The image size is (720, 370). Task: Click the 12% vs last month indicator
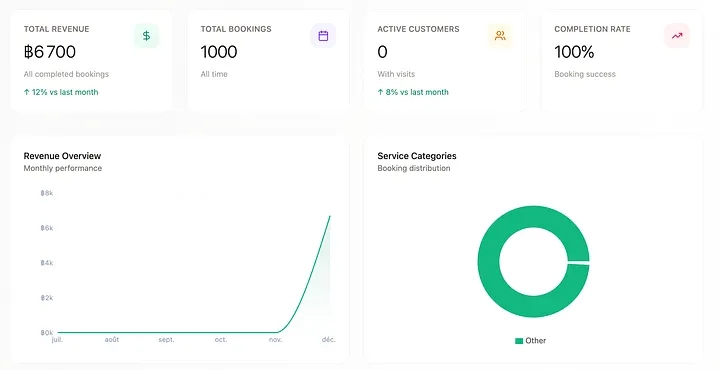pos(61,92)
